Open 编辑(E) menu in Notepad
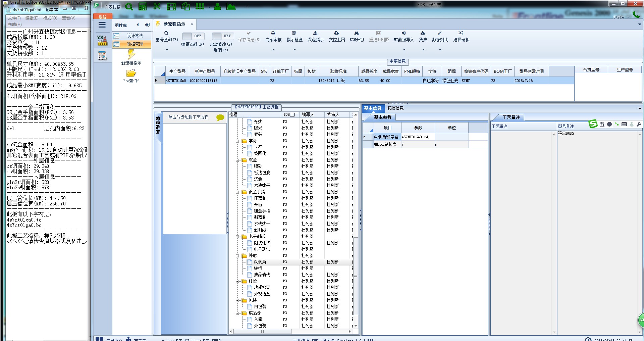This screenshot has height=341, width=644. click(32, 18)
